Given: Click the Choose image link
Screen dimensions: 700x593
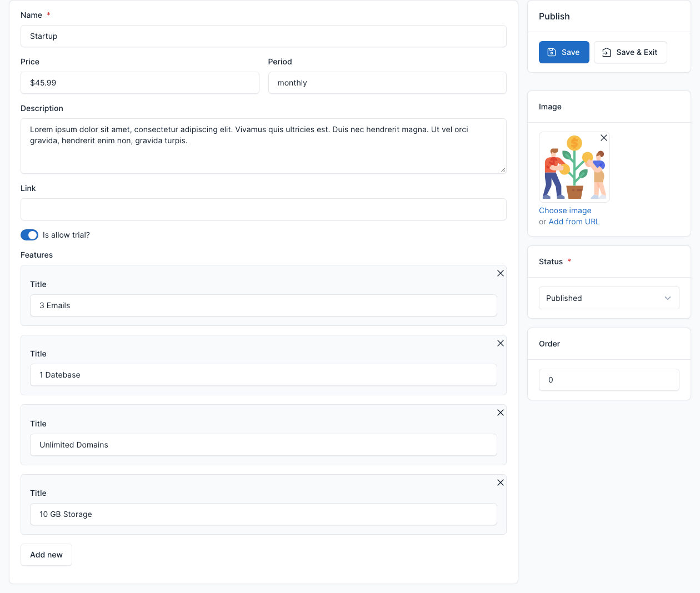Looking at the screenshot, I should pyautogui.click(x=565, y=210).
